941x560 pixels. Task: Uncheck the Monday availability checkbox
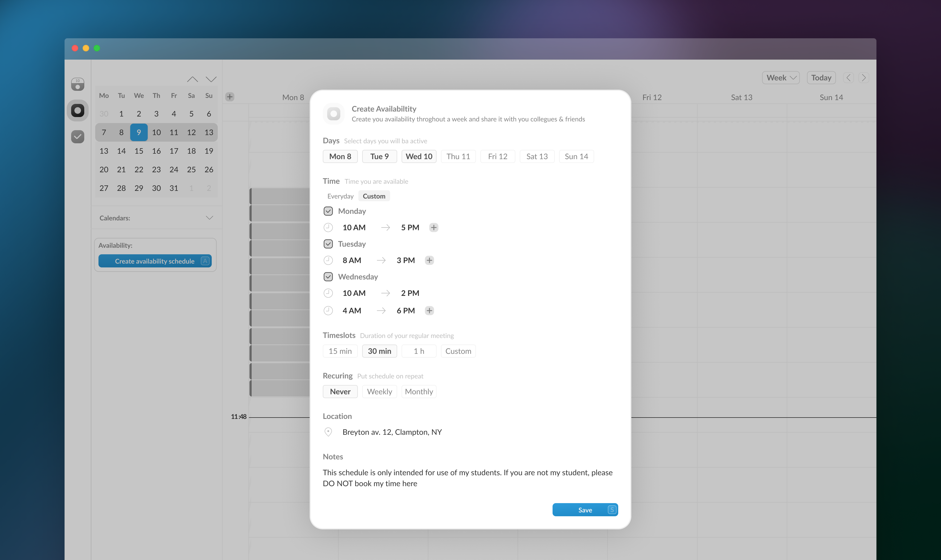pyautogui.click(x=328, y=211)
